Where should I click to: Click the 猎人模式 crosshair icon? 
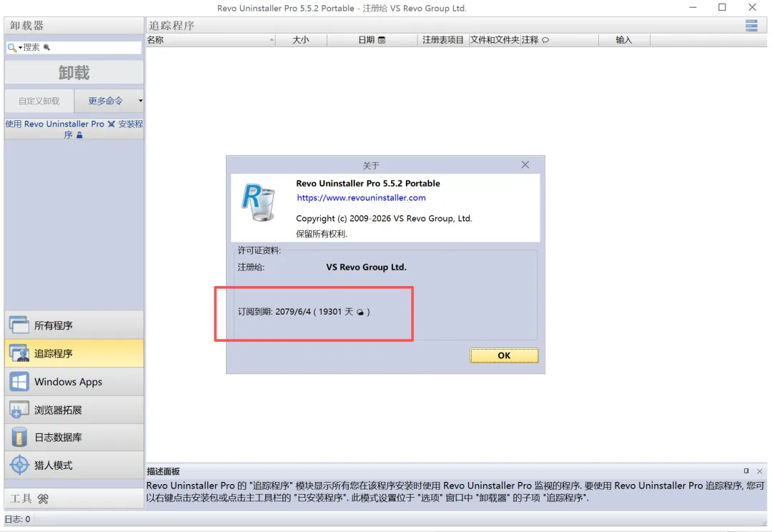19,465
